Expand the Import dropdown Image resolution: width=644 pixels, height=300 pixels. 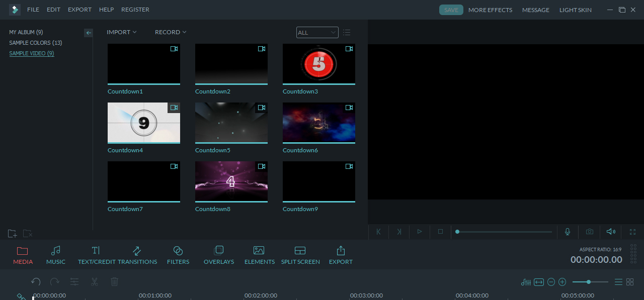[122, 32]
